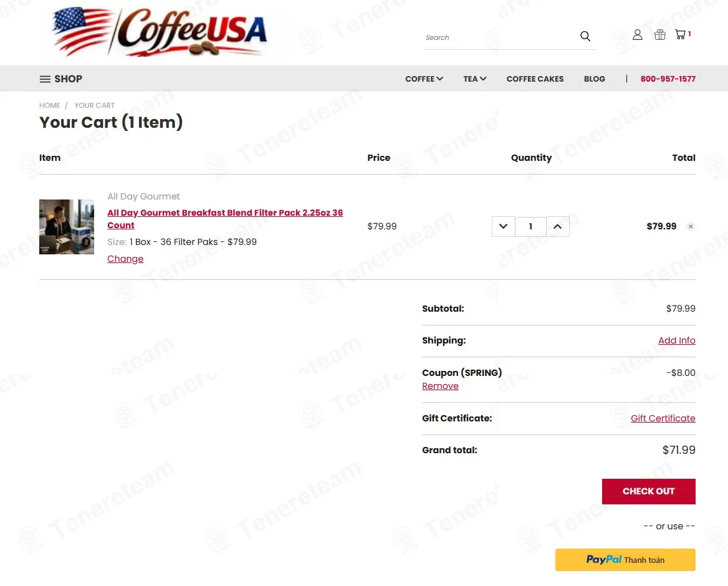Open the BLOG page
728x586 pixels.
tap(594, 79)
